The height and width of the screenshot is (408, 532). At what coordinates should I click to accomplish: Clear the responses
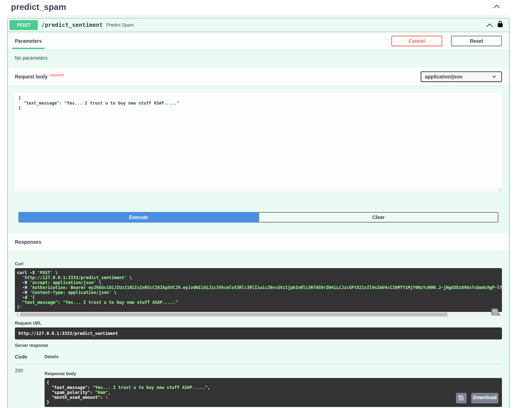click(378, 217)
